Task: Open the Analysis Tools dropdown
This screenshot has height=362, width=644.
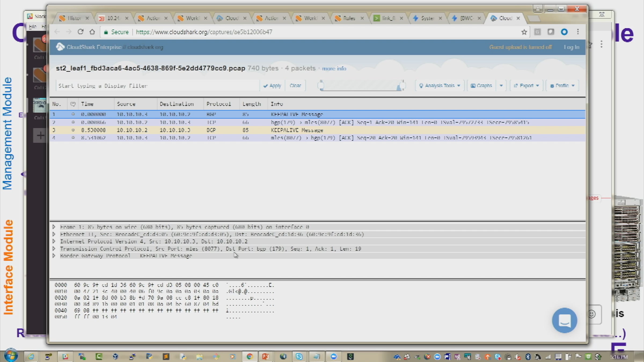Action: (x=440, y=86)
